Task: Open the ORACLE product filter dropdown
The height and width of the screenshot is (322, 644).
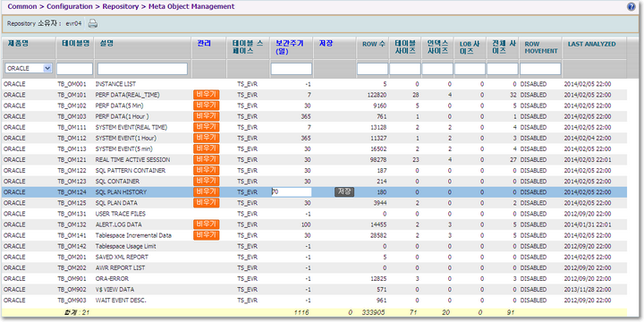Action: click(x=29, y=68)
